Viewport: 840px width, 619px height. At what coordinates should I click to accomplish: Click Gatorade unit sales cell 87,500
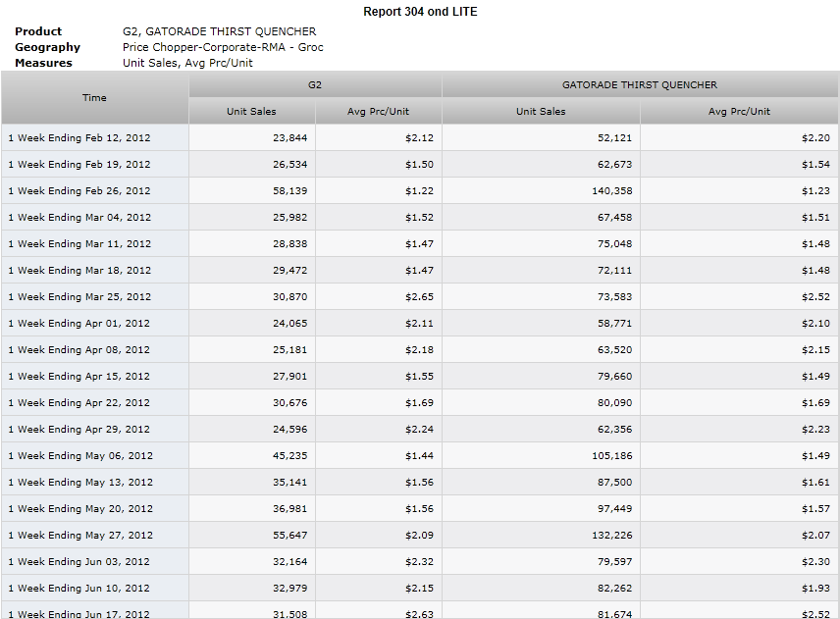click(541, 483)
